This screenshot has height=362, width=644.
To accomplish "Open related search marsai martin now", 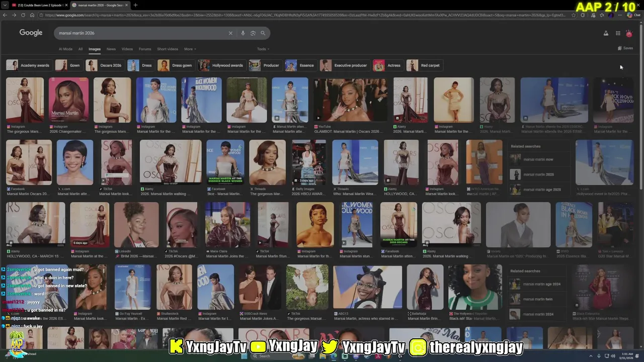I will pos(538,159).
